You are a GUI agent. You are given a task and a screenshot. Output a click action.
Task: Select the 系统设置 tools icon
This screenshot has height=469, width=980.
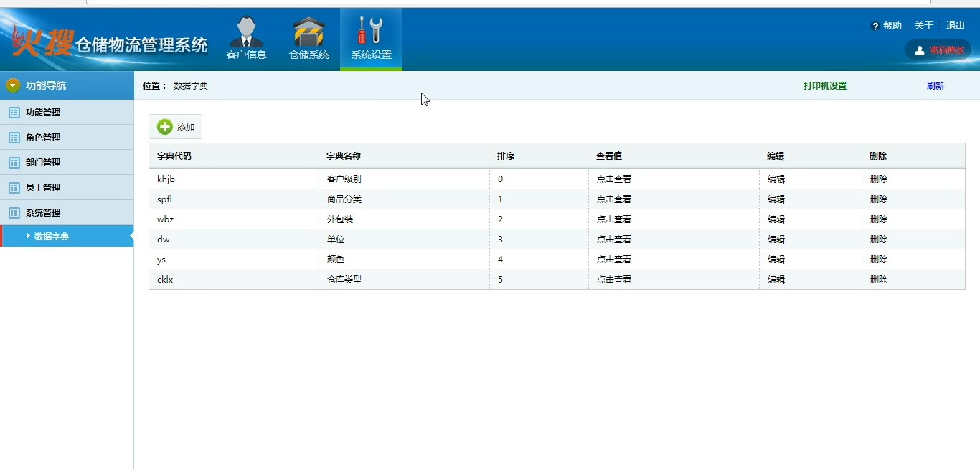[371, 32]
